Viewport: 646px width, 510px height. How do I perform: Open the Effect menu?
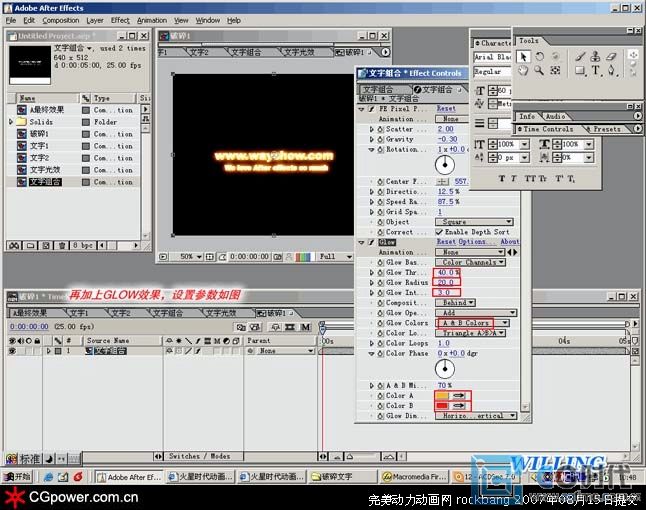pyautogui.click(x=120, y=21)
